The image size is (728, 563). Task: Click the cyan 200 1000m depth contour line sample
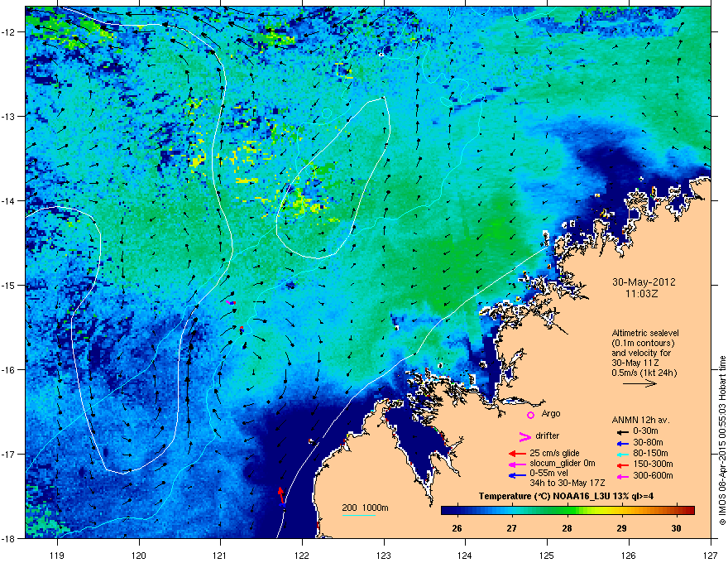pos(358,515)
